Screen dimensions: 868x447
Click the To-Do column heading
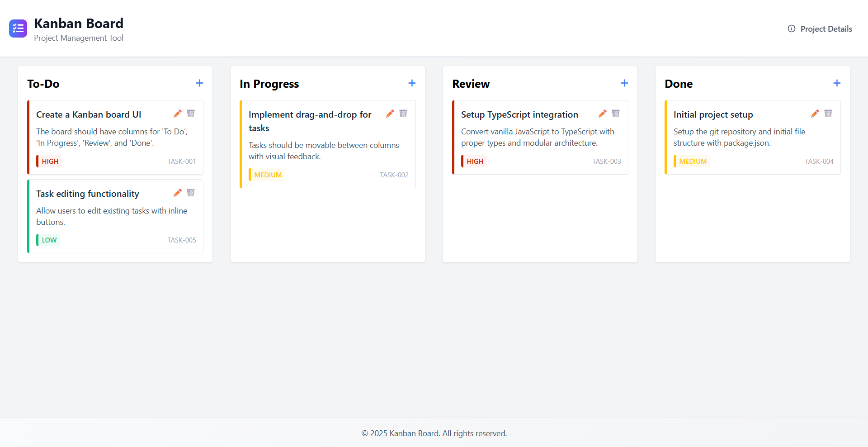(x=43, y=84)
